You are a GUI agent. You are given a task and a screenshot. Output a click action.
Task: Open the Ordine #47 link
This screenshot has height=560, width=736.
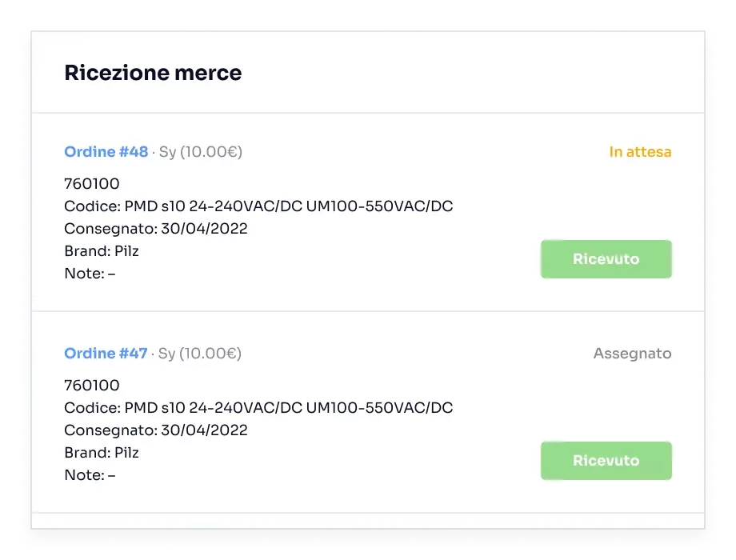coord(106,354)
